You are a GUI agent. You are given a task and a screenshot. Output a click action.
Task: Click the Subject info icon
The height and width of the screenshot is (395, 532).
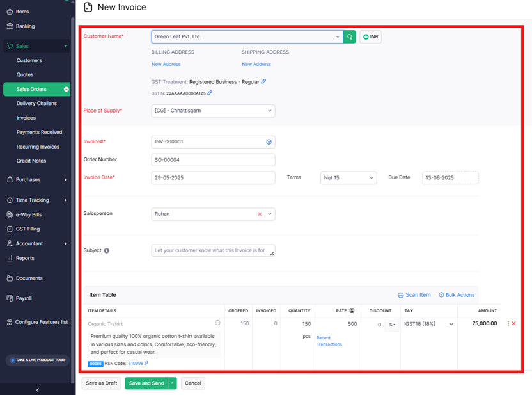(x=107, y=251)
